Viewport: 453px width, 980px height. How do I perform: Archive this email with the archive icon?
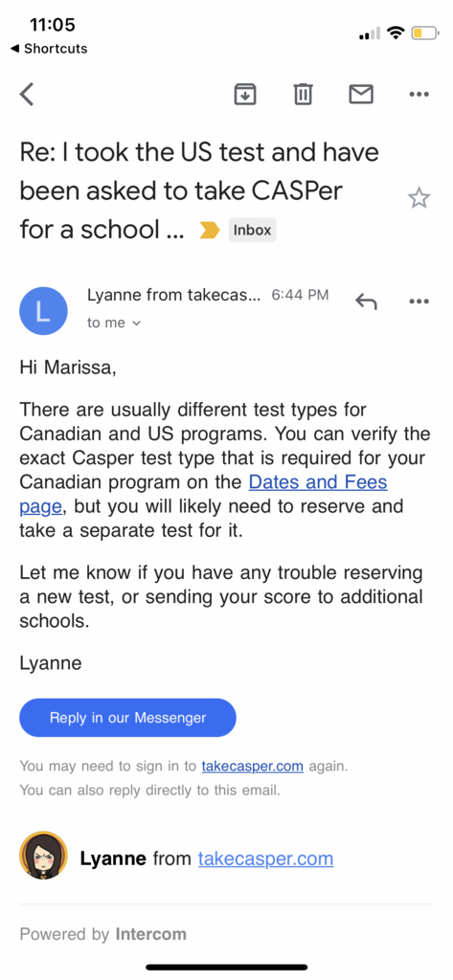[x=244, y=95]
